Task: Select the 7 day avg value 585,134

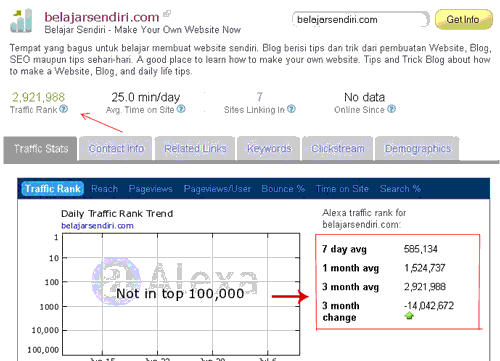Action: point(421,249)
